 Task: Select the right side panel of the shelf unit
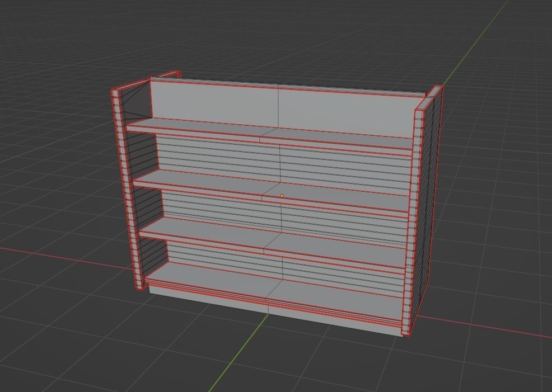[x=422, y=210]
